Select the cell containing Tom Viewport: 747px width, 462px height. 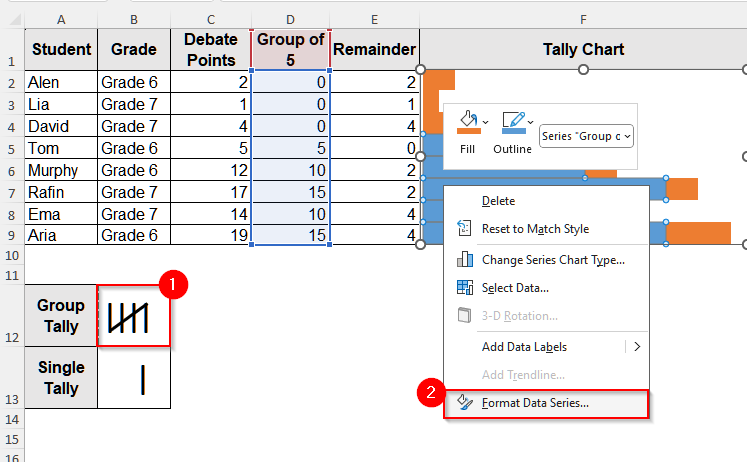pos(61,148)
